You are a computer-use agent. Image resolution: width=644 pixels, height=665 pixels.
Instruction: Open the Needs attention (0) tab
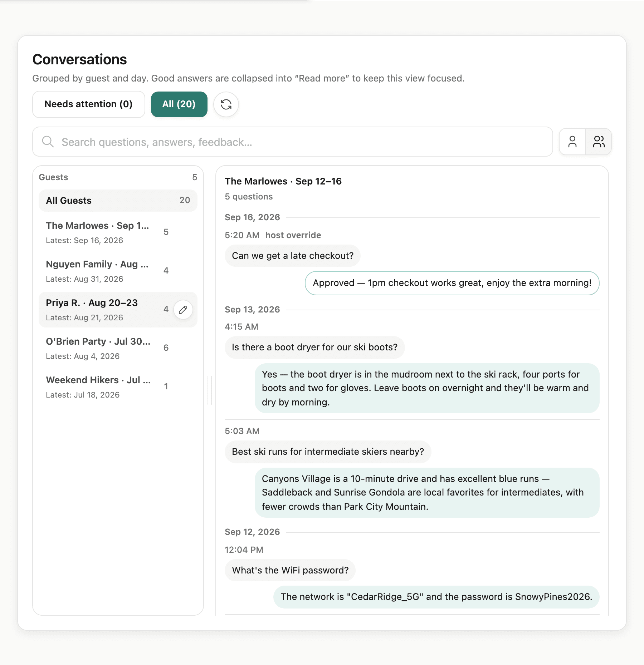coord(89,104)
